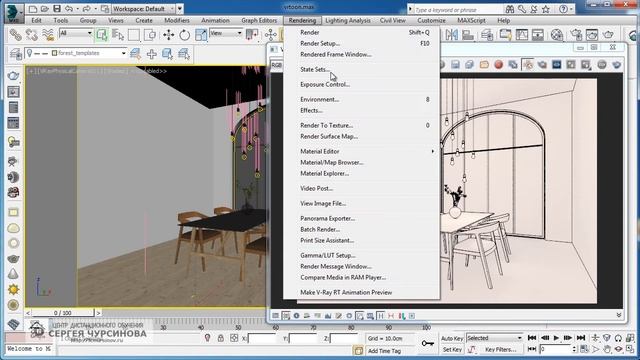Open Render Setup teapot icon
This screenshot has width=640, height=360.
point(576,35)
